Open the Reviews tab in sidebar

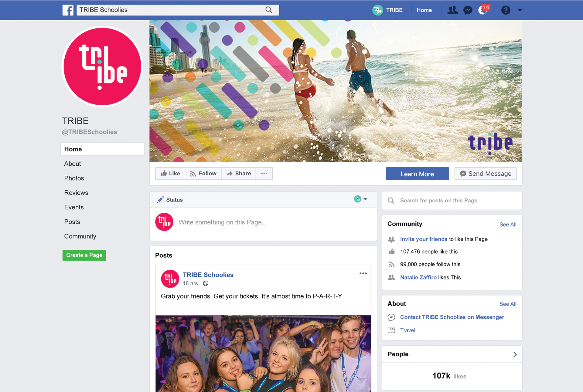76,193
